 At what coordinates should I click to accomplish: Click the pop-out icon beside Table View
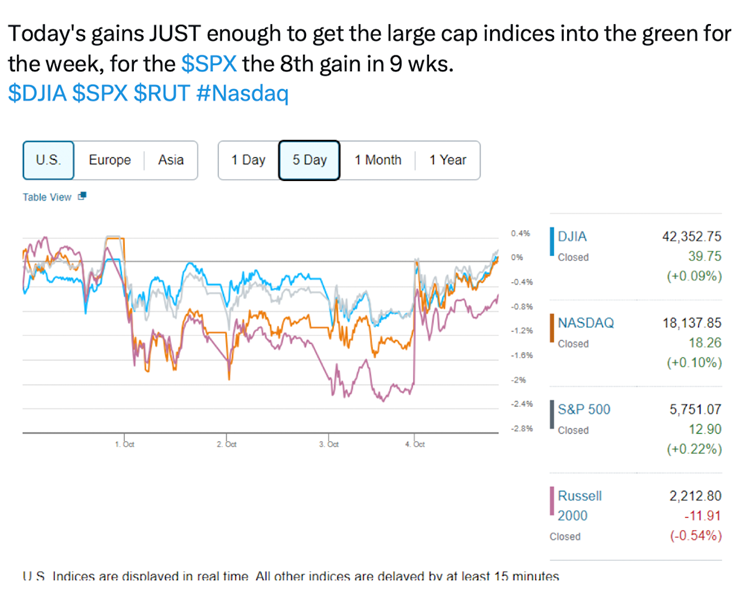click(82, 196)
